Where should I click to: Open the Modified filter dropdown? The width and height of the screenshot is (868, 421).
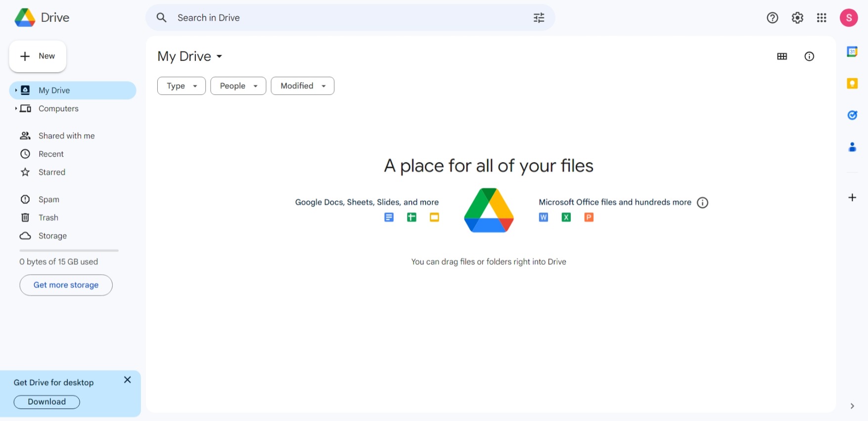303,86
